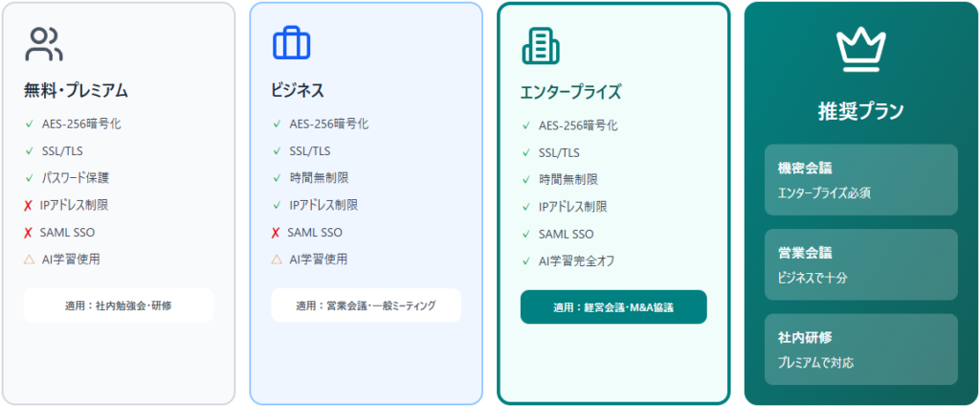This screenshot has height=407, width=980.
Task: Open the 営業会議 recommendation card
Action: pos(860,264)
